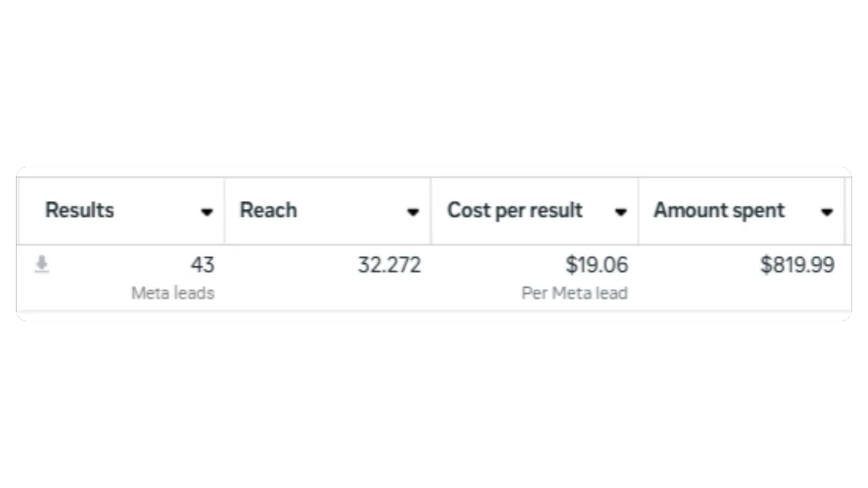The width and height of the screenshot is (868, 488).
Task: Click the small icon beside the 43 results
Action: click(x=42, y=266)
